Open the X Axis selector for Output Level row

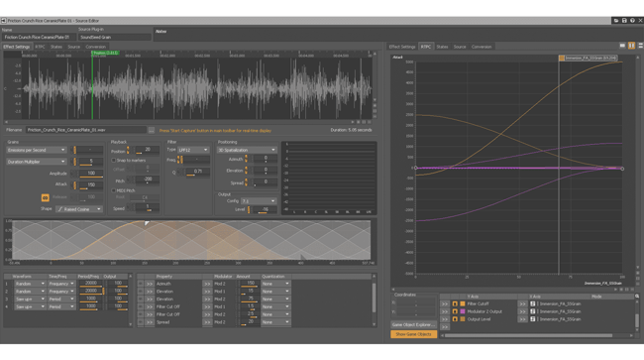pos(522,319)
